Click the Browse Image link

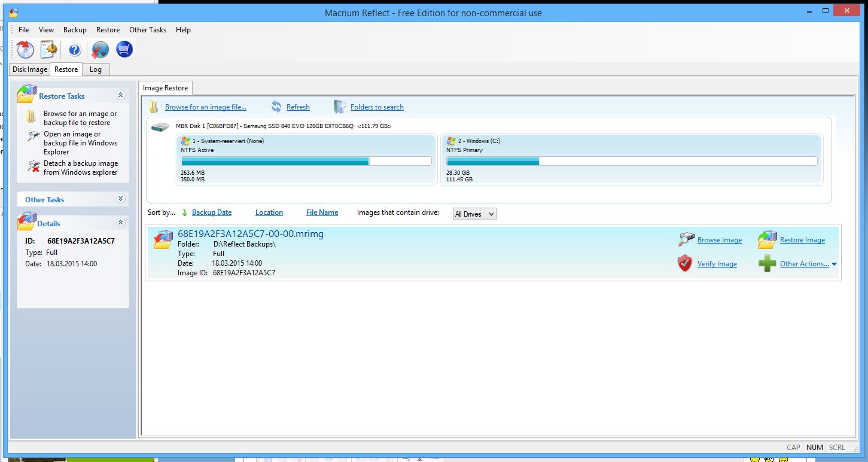point(720,240)
